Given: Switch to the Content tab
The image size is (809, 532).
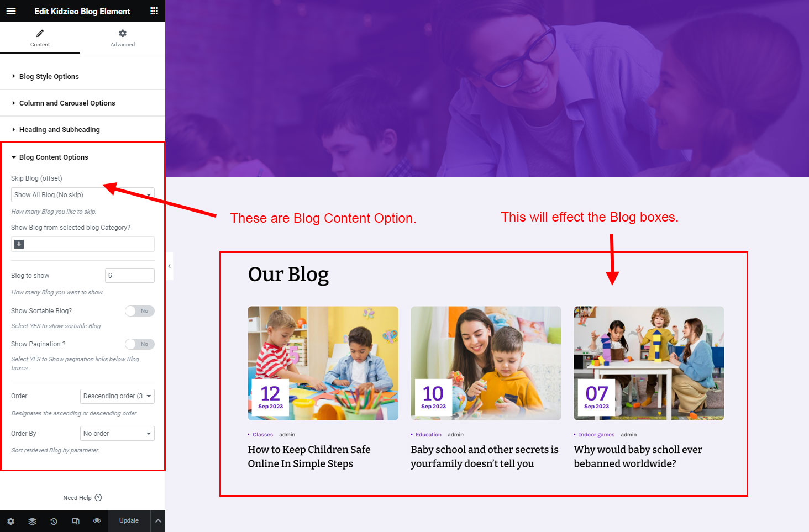Looking at the screenshot, I should click(x=40, y=38).
